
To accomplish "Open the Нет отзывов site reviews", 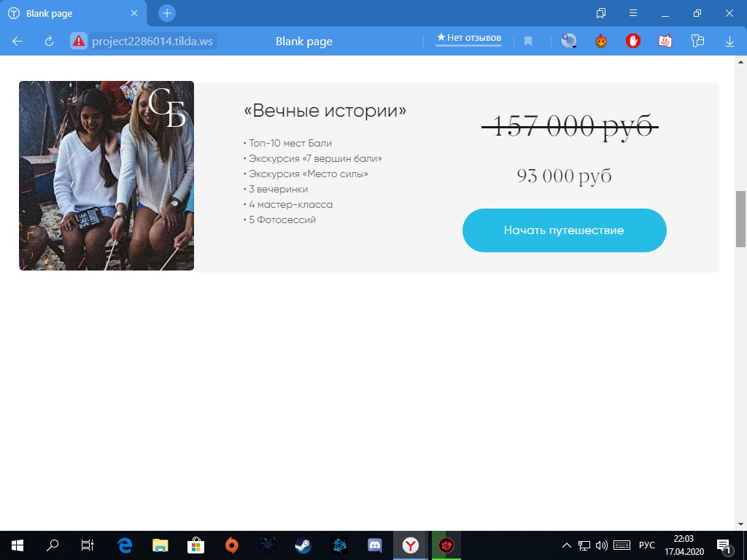I will 469,38.
